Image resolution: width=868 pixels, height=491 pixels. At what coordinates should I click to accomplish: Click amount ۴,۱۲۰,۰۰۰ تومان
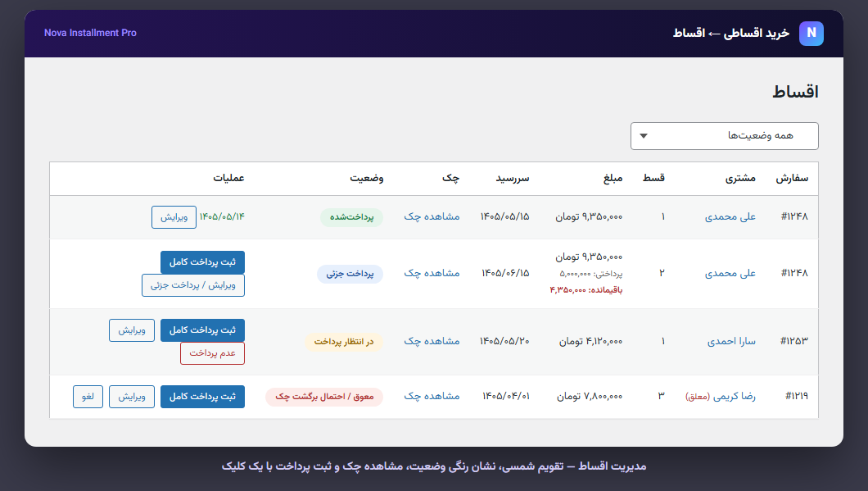click(x=590, y=341)
